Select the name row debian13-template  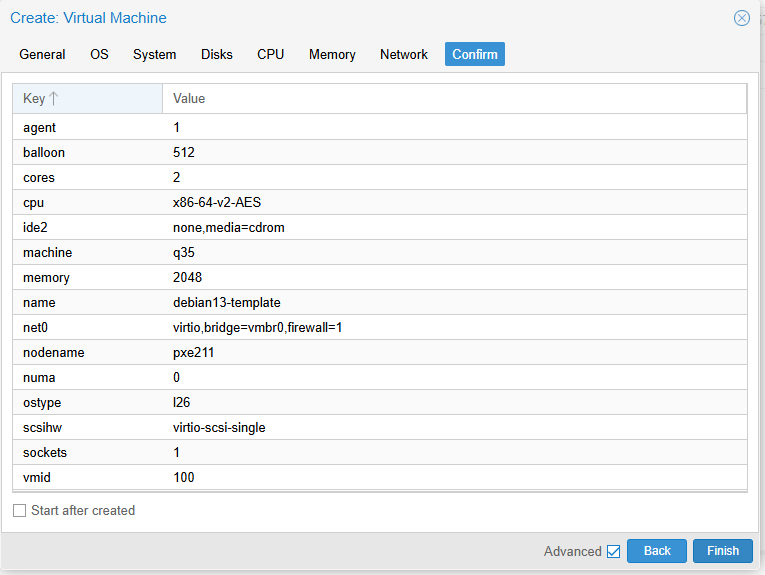click(380, 302)
